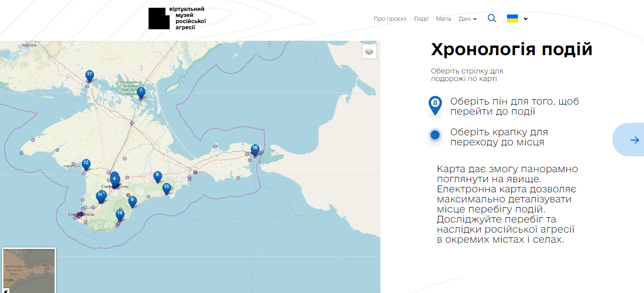Screen dimensions: 644x293
Task: Collapse the minimap with its corner arrow
Action: pos(6,290)
